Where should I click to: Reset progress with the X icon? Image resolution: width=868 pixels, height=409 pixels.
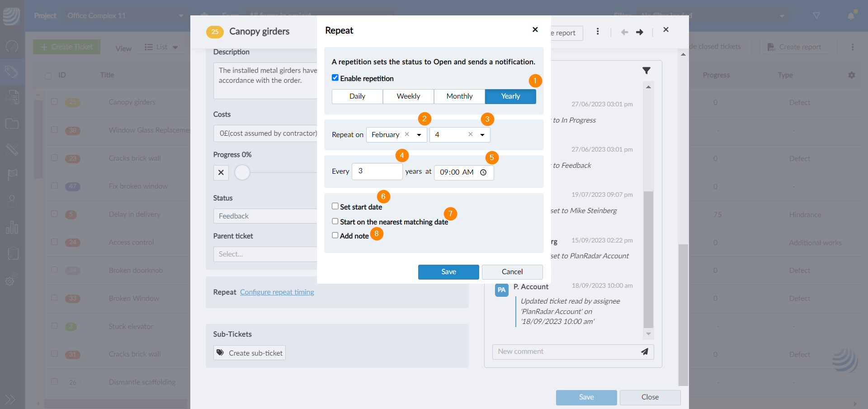[x=221, y=172]
